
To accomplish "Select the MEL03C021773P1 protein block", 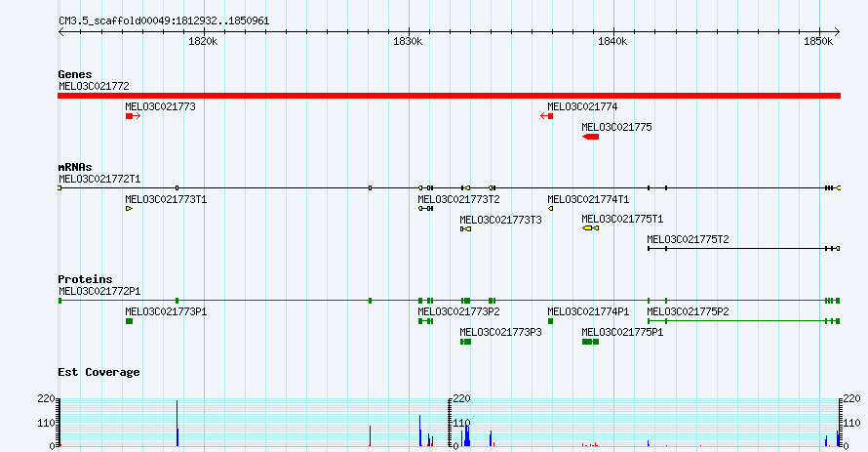I will [x=129, y=321].
